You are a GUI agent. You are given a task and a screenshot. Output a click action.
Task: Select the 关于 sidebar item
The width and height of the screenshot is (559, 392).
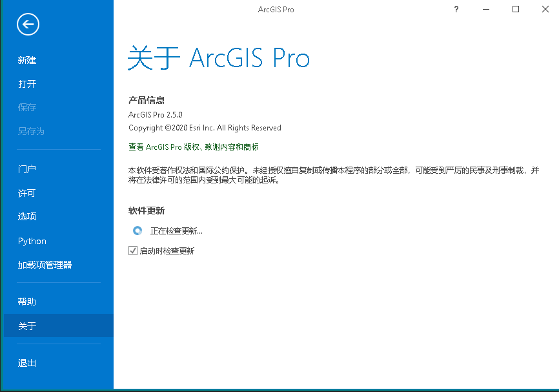pos(59,325)
